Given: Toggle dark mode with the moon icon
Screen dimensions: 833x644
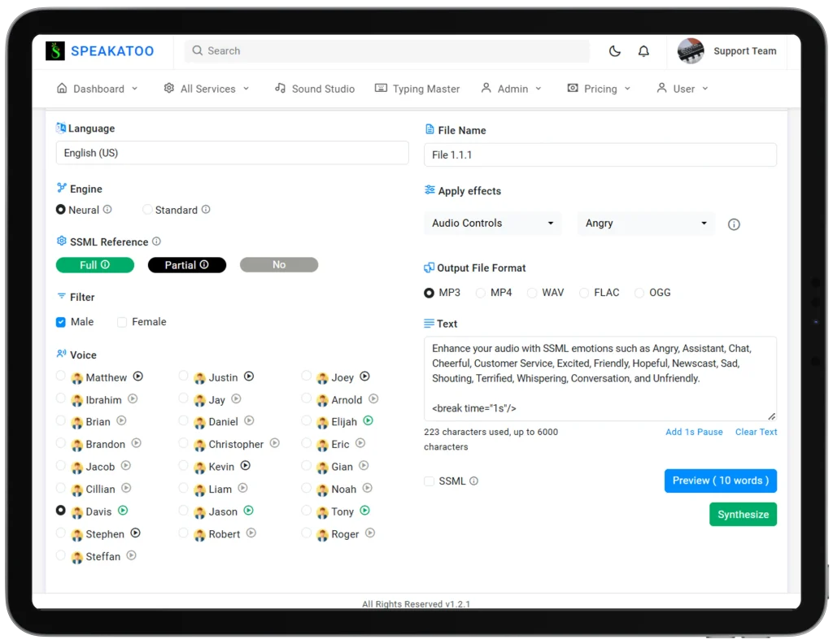Looking at the screenshot, I should (614, 50).
